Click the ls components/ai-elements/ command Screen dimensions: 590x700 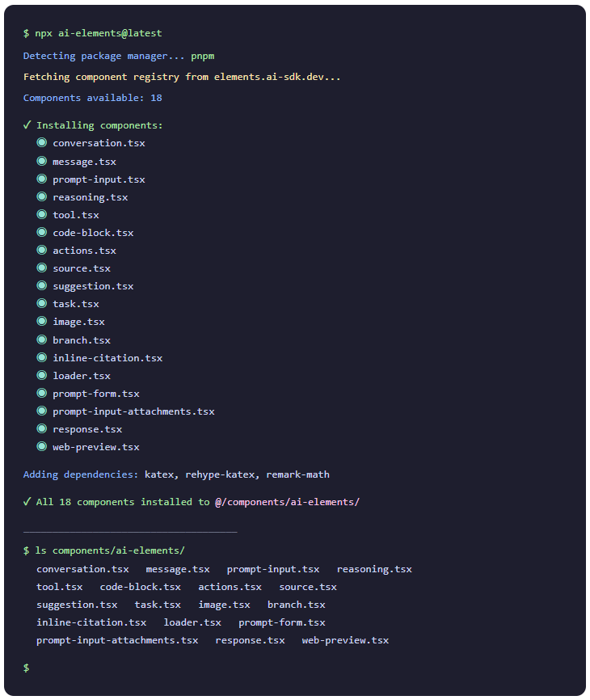(110, 550)
